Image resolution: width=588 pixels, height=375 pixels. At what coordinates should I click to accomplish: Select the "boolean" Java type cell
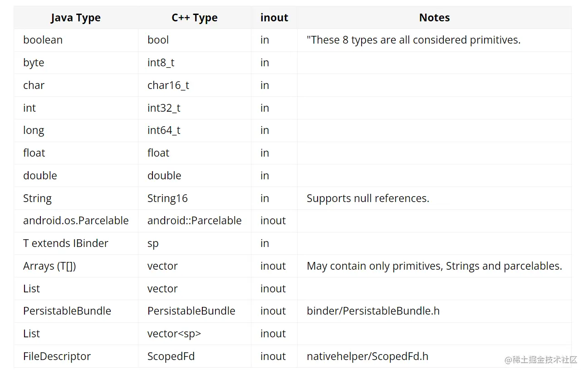43,40
